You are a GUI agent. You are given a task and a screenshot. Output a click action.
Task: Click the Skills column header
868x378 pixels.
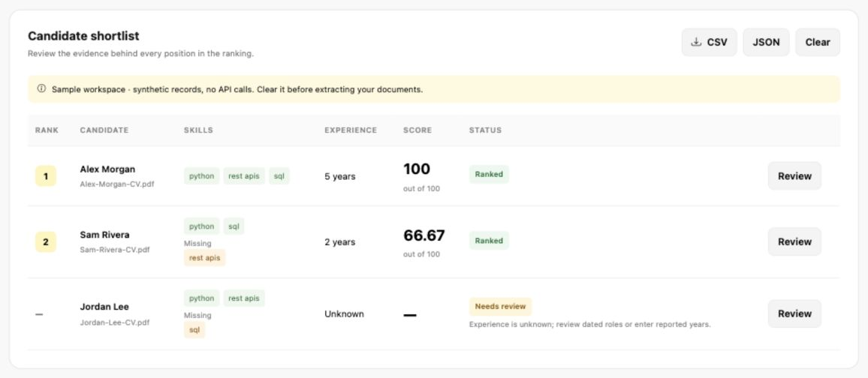point(198,130)
